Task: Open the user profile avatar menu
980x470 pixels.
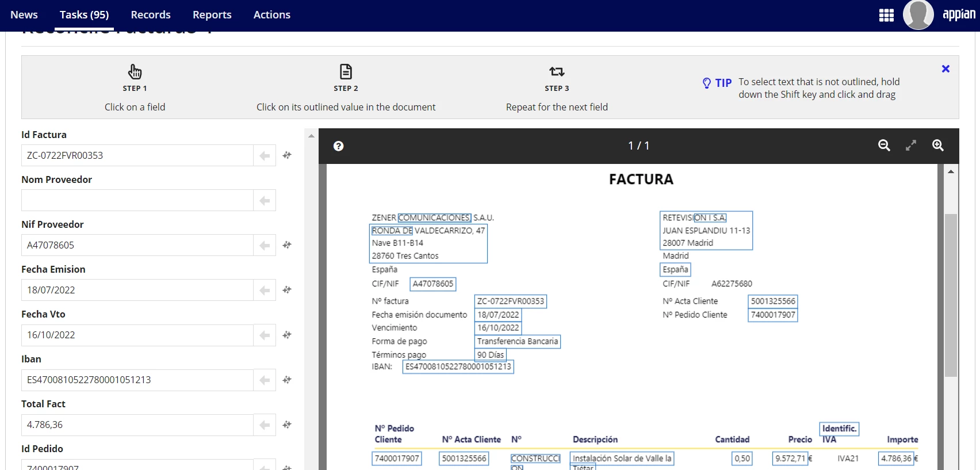Action: pyautogui.click(x=918, y=15)
